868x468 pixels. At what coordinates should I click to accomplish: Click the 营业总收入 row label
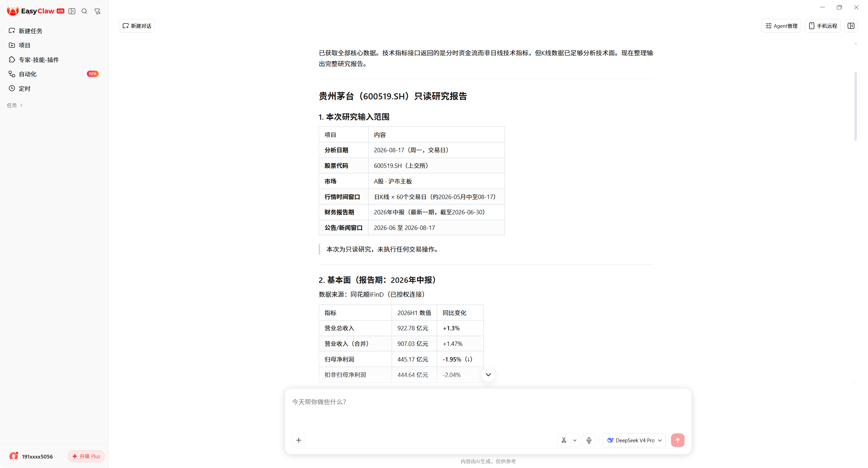355,328
